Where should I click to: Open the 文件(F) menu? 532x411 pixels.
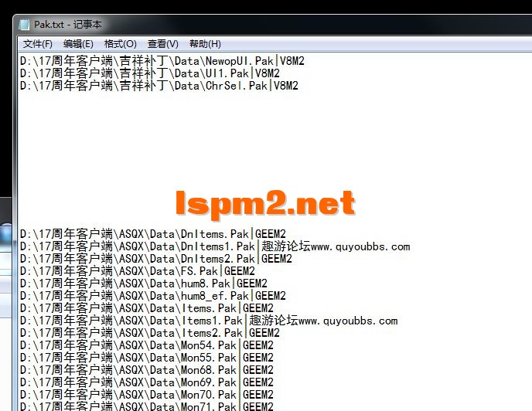[38, 44]
